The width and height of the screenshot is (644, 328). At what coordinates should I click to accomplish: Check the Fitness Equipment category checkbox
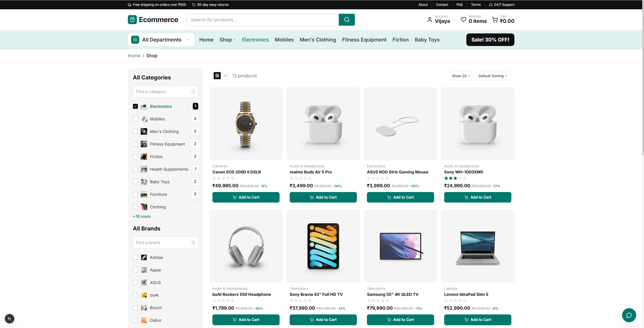coord(135,144)
